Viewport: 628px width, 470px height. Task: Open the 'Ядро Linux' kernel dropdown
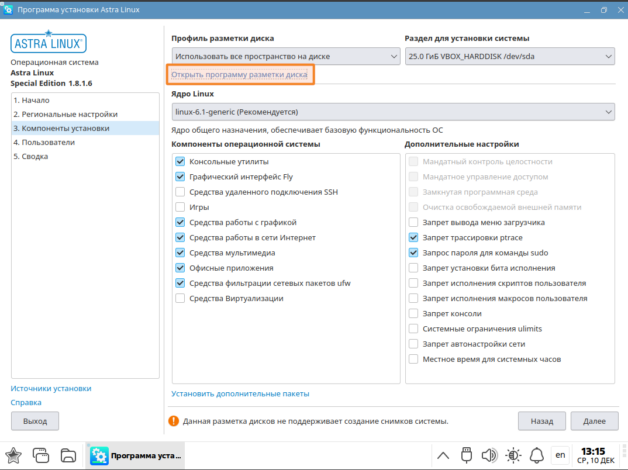[393, 112]
